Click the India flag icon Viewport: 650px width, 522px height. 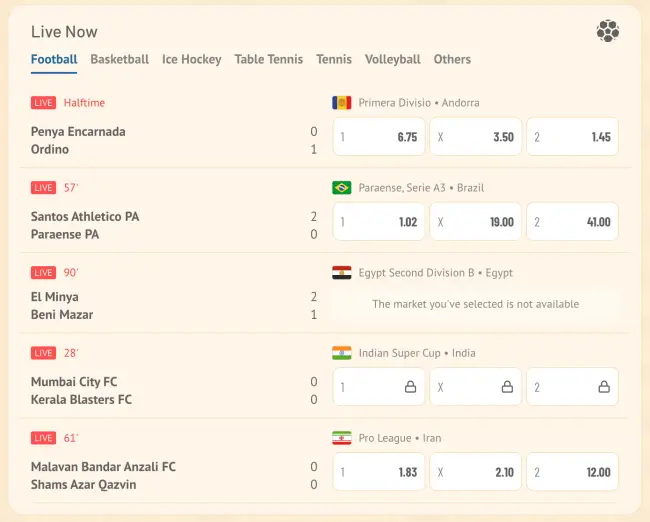(341, 353)
